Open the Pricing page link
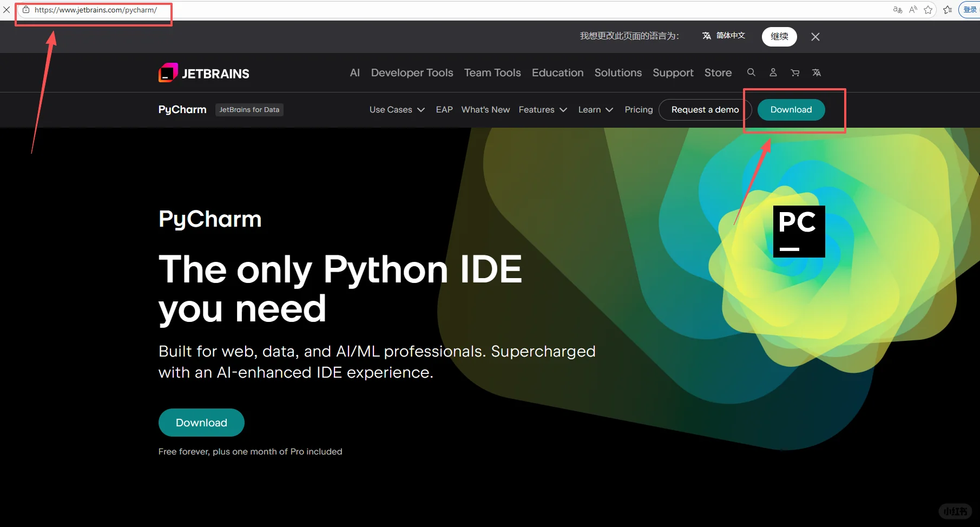 coord(639,110)
